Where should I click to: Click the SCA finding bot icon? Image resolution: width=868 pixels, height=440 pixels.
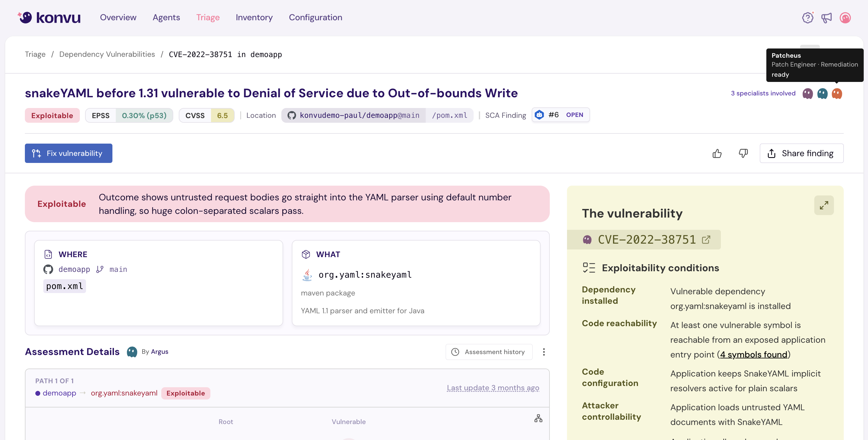539,115
